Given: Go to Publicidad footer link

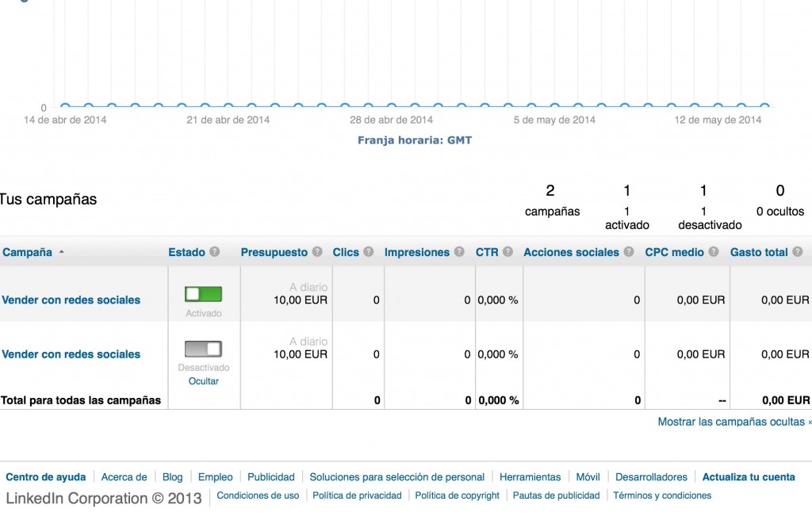Looking at the screenshot, I should coord(271,477).
